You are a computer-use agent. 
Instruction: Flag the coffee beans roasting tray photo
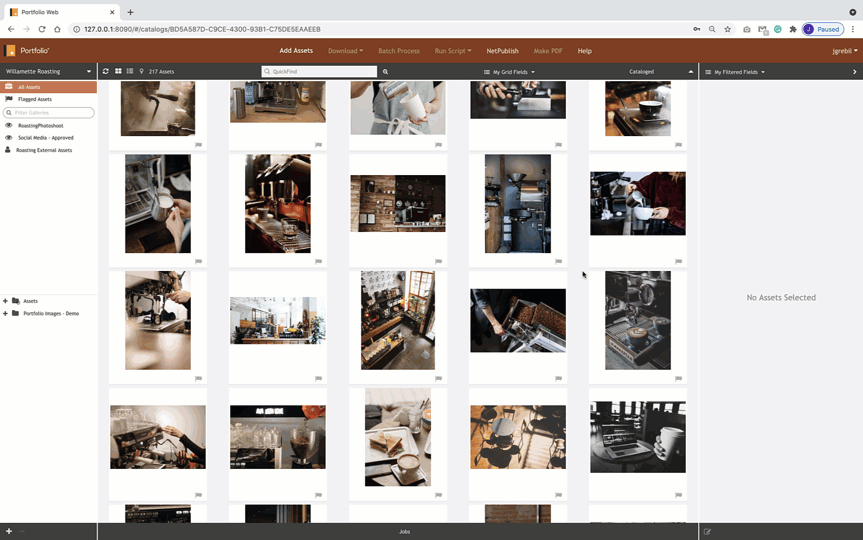[559, 378]
